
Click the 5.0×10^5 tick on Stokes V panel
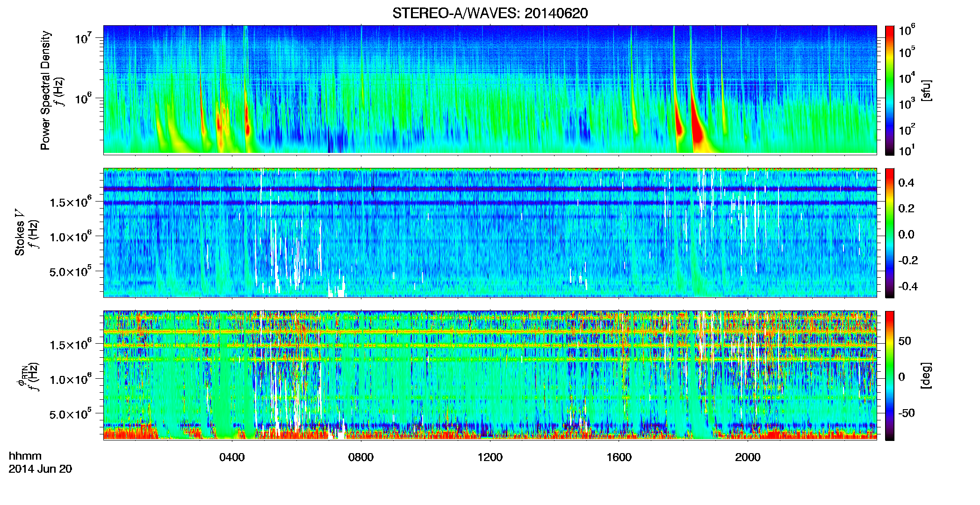click(x=71, y=272)
